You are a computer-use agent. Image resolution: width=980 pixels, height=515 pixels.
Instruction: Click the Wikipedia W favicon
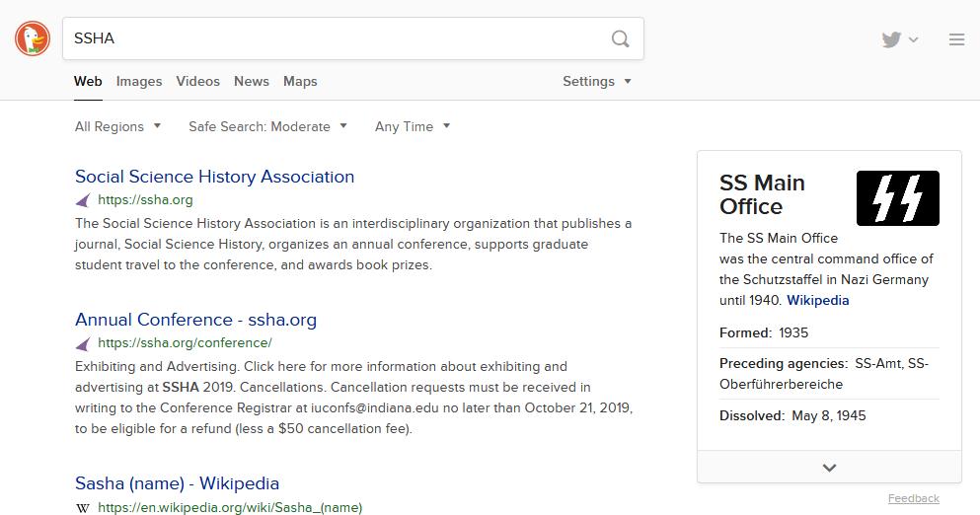pyautogui.click(x=83, y=508)
